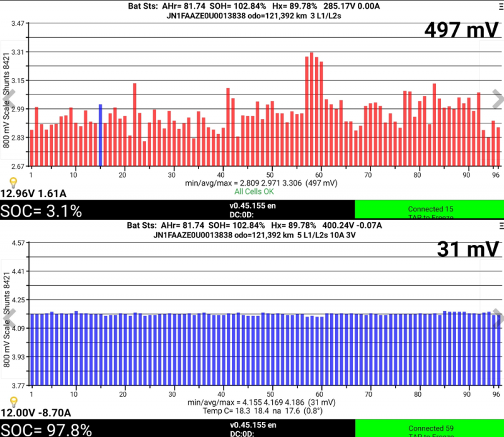
Task: Go to previous screen with top-left chevron
Action: point(9,98)
